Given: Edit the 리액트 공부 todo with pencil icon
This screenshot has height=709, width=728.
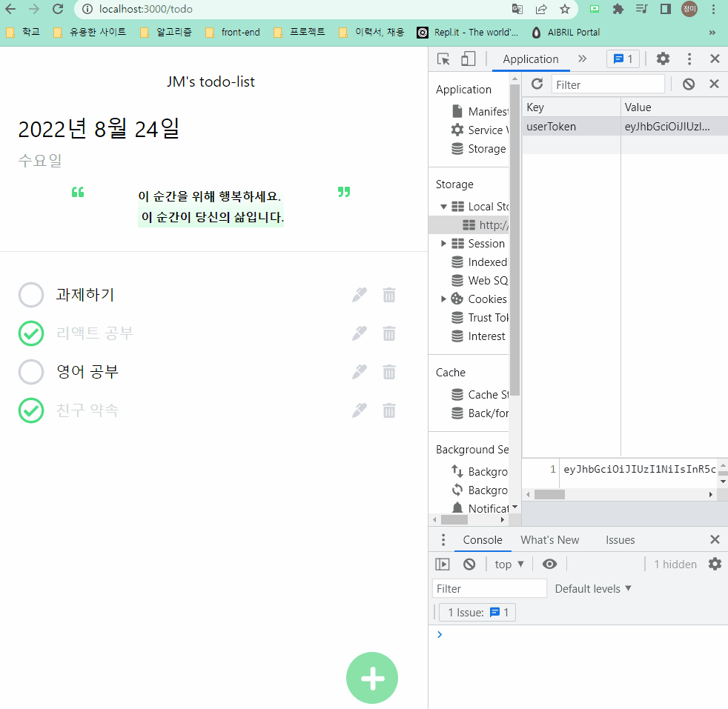Looking at the screenshot, I should click(360, 333).
